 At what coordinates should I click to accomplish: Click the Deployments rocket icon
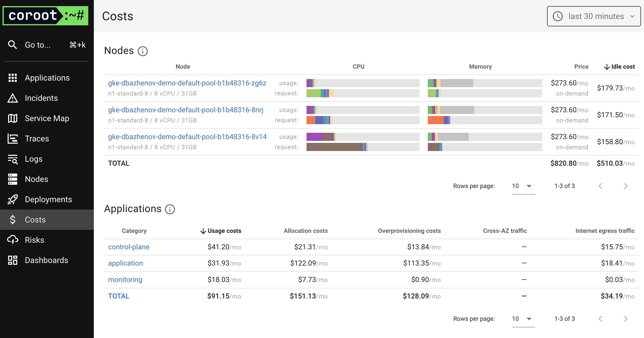[x=12, y=199]
